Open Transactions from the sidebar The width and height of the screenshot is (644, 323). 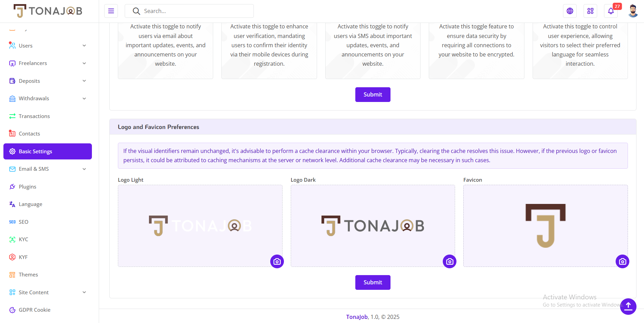(x=47, y=116)
